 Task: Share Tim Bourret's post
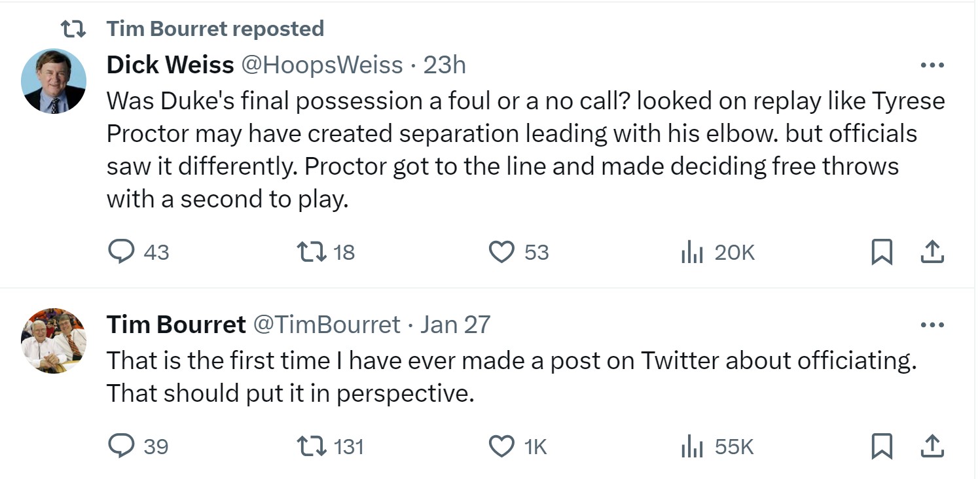pyautogui.click(x=932, y=447)
